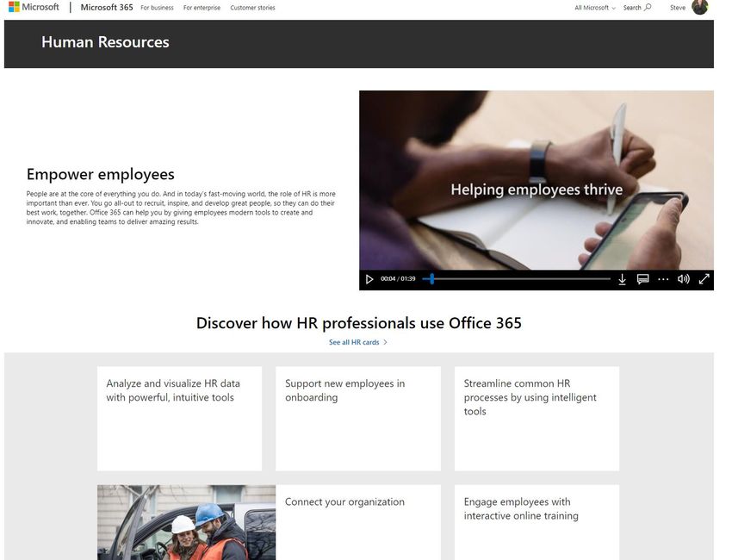The width and height of the screenshot is (732, 560).
Task: Expand the All Microsoft dropdown
Action: [x=595, y=8]
